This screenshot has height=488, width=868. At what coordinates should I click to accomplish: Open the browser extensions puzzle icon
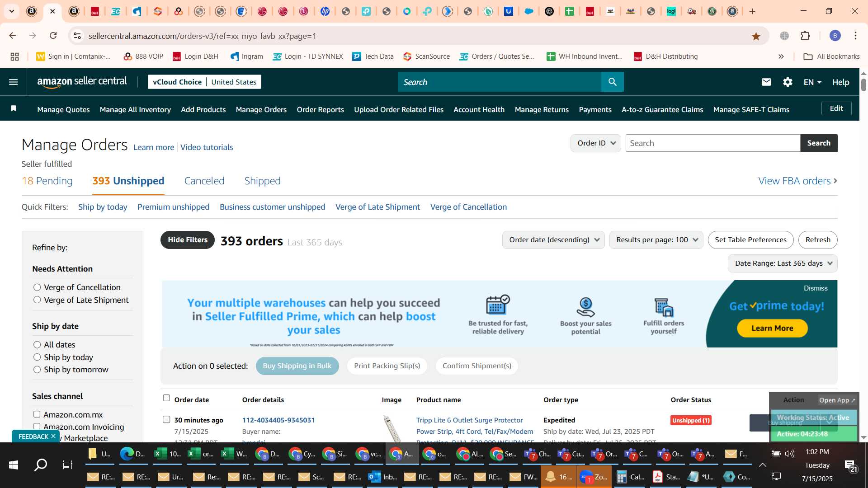(x=805, y=36)
